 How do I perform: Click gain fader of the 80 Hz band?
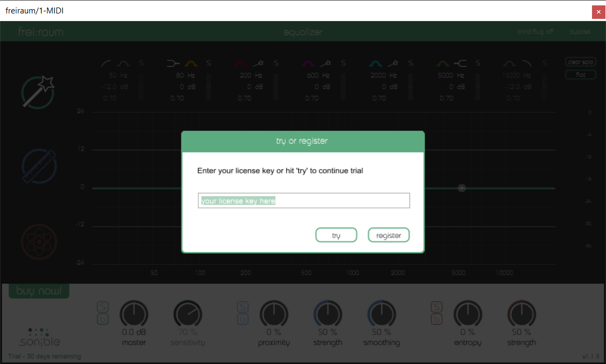pos(208,87)
